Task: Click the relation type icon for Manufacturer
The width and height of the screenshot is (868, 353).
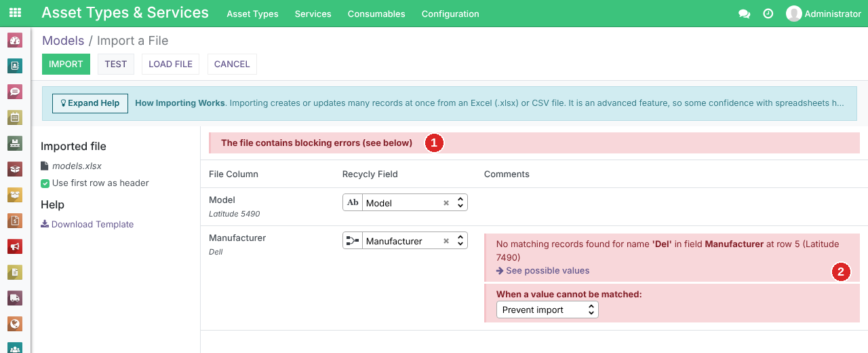Action: [353, 241]
